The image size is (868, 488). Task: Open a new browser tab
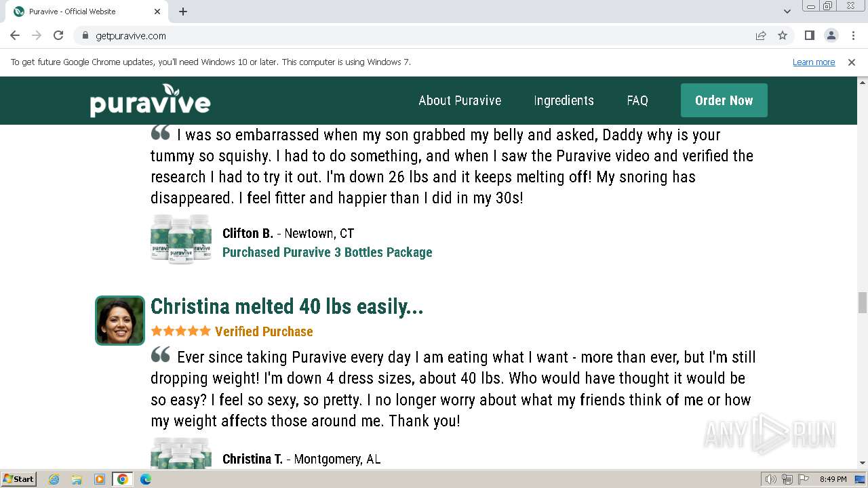pyautogui.click(x=183, y=12)
